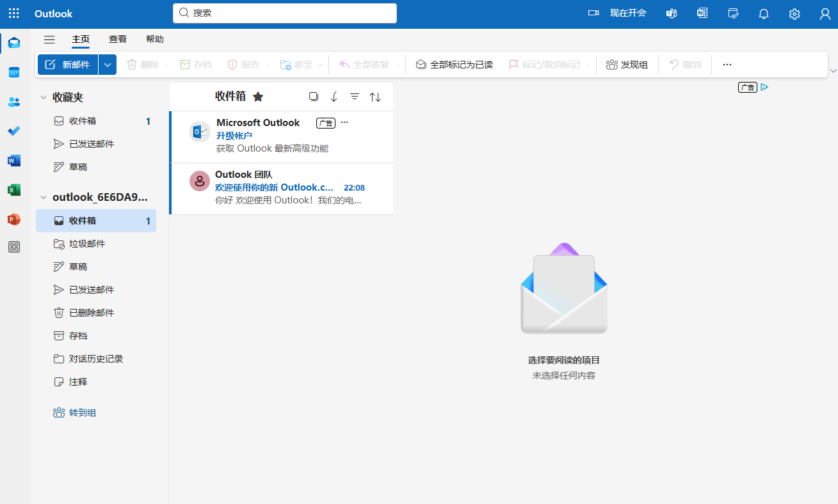The image size is (838, 504).
Task: Toggle the message selection mode icon
Action: [x=313, y=97]
